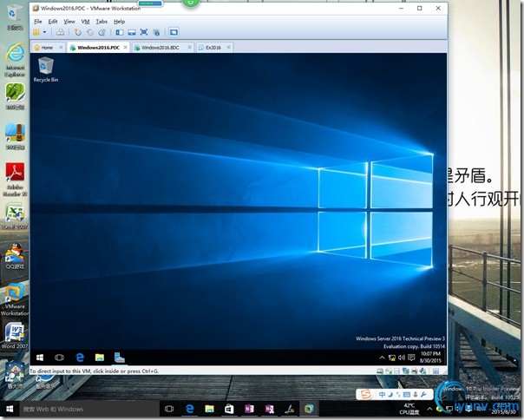Show hidden icons in host system tray
This screenshot has width=524, height=420.
click(429, 409)
